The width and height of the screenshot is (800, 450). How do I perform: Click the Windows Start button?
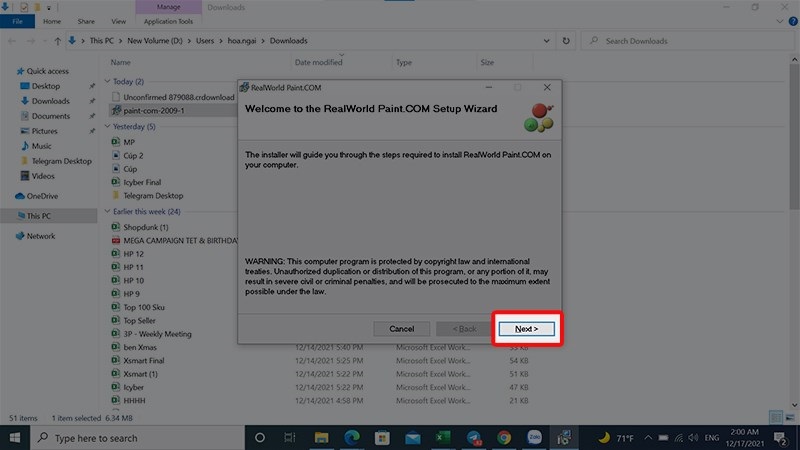15,438
